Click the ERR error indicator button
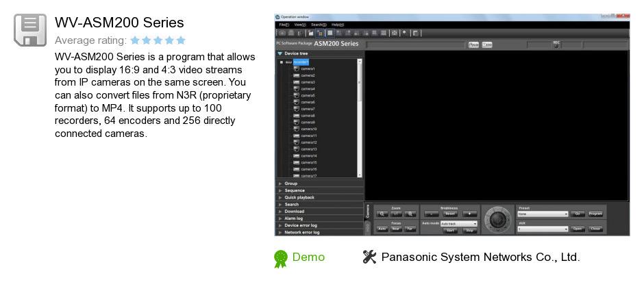The image size is (644, 289). (487, 45)
